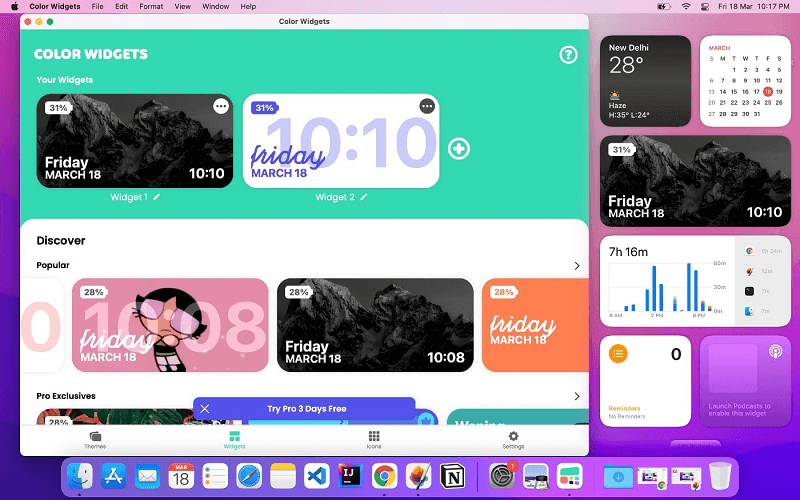800x500 pixels.
Task: Open Widget 1 three-dot options menu
Action: 221,107
